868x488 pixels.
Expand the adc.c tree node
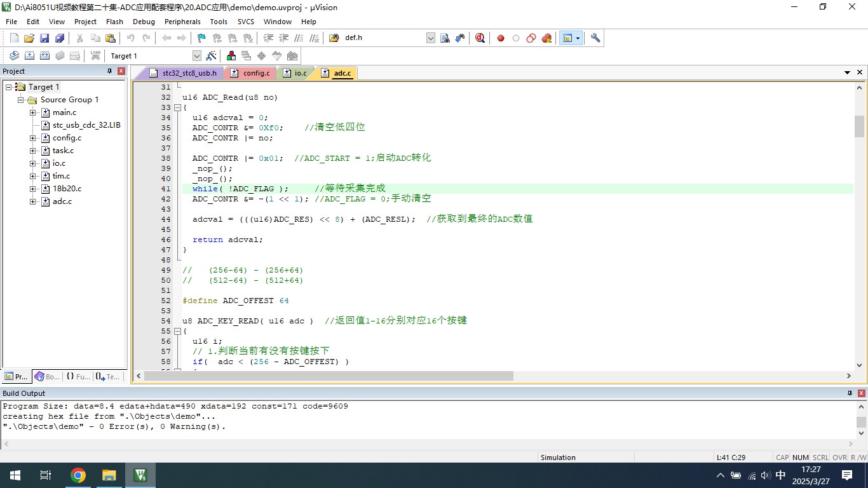pos(33,201)
